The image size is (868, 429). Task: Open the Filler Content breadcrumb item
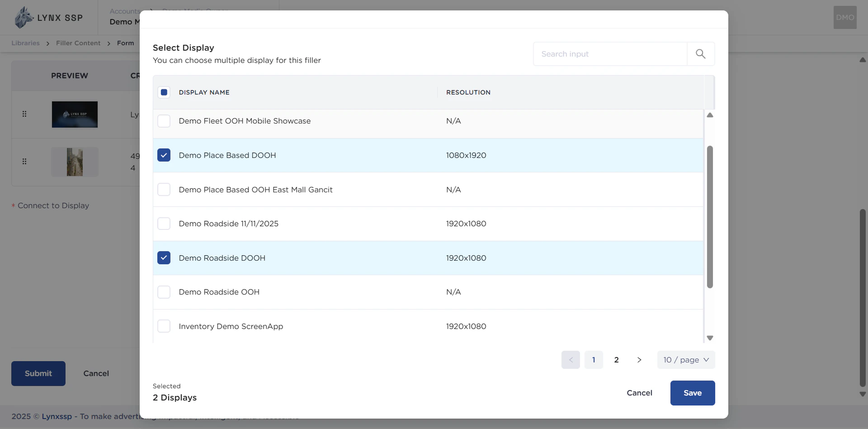pos(78,43)
